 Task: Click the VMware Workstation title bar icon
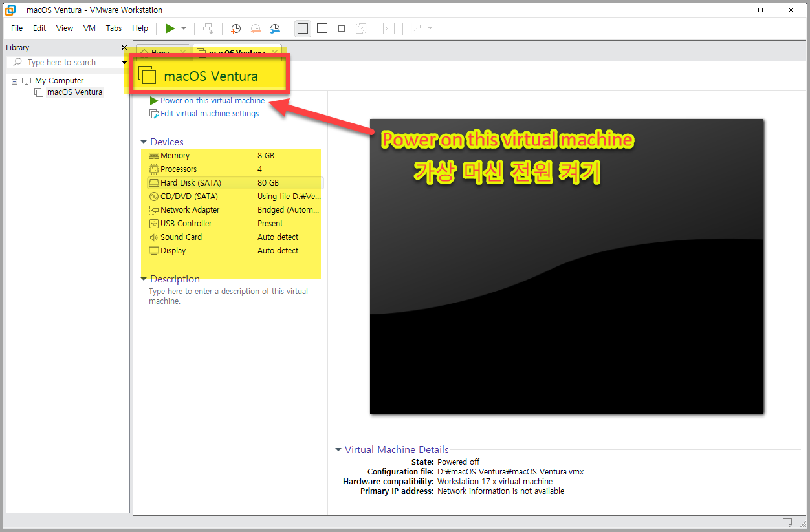(11, 10)
